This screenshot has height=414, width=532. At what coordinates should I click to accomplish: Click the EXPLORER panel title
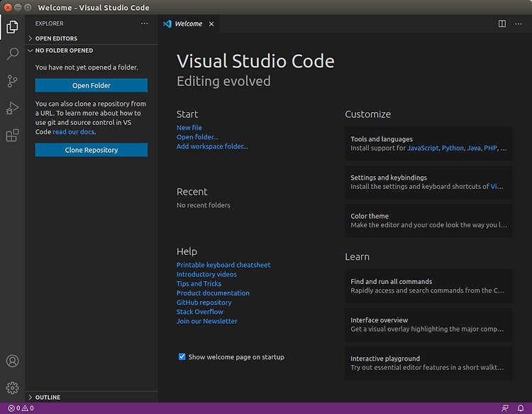click(49, 23)
